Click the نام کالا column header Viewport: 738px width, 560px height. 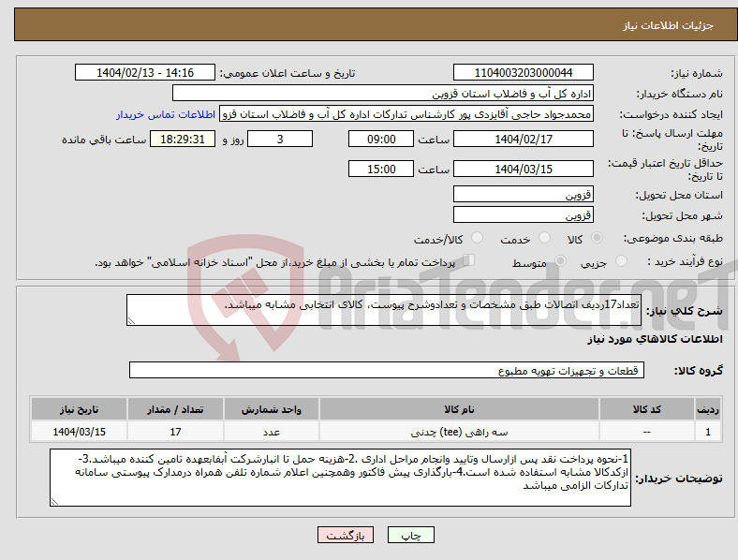(x=459, y=409)
